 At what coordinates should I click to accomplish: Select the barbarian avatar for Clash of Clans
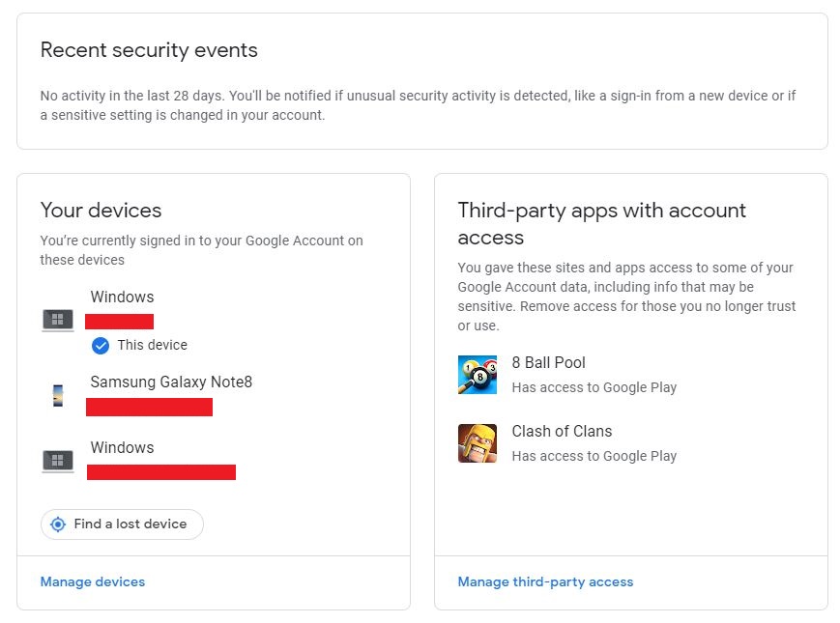point(474,443)
